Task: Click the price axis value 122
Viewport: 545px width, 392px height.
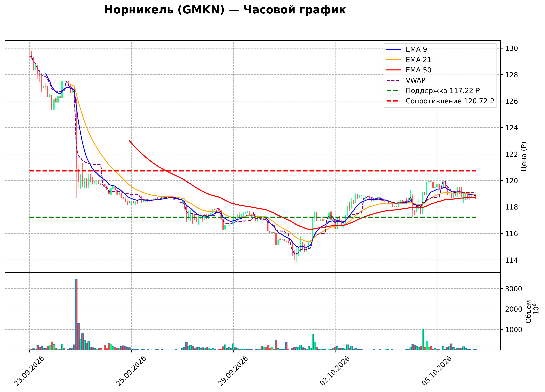Action: pos(512,154)
